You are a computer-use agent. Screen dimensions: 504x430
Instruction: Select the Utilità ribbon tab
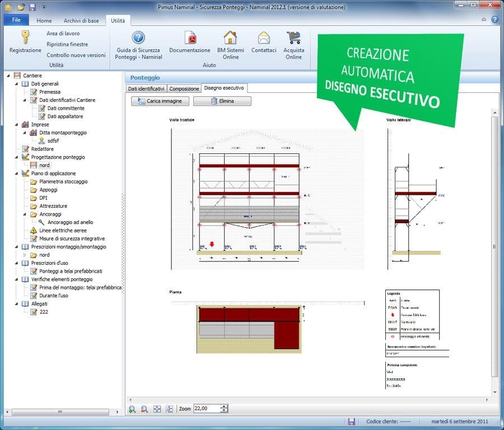pyautogui.click(x=118, y=21)
